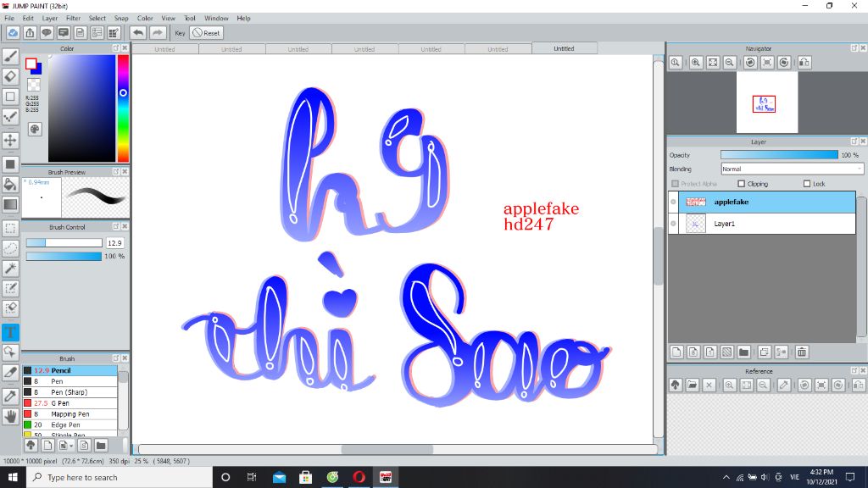Select the G Pen brush
This screenshot has width=868, height=488.
click(70, 403)
